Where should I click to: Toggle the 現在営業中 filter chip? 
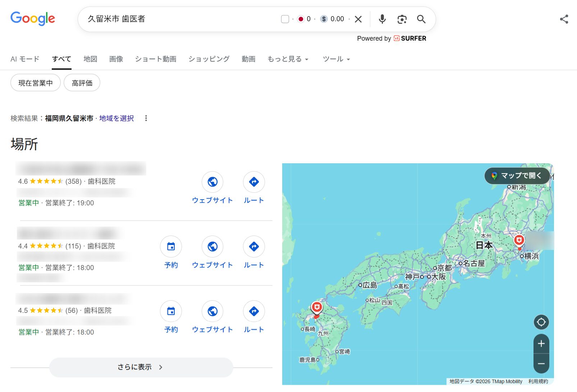click(x=35, y=82)
